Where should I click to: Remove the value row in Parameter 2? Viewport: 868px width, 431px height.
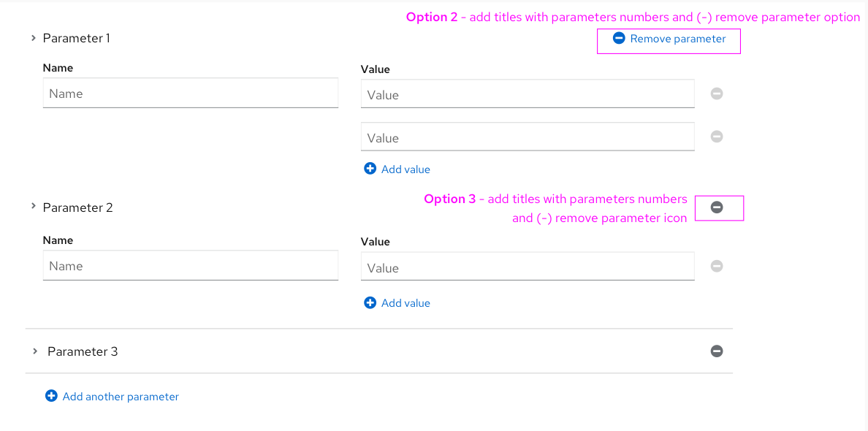click(x=717, y=267)
